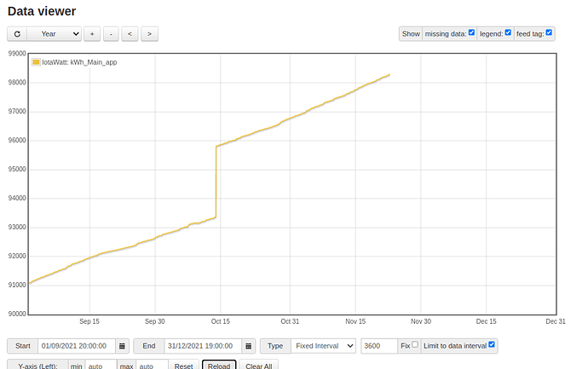Click the Clear All button
The height and width of the screenshot is (369, 588).
[259, 366]
